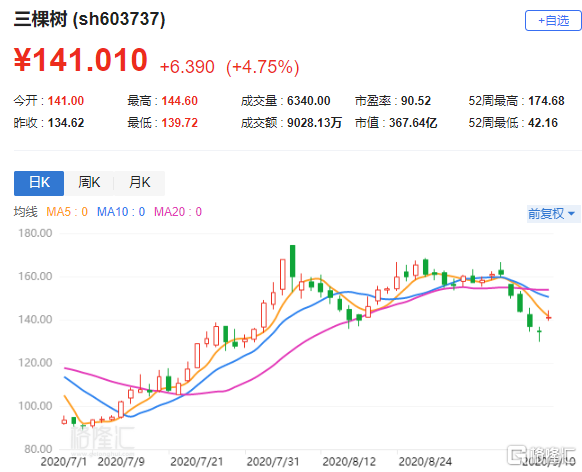Click the 2020/7/31 date axis label
The image size is (582, 472).
tap(273, 462)
